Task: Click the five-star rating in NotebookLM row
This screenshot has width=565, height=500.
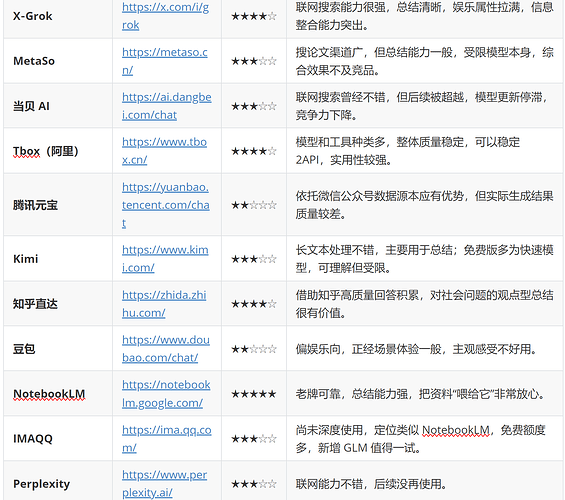Action: point(254,394)
